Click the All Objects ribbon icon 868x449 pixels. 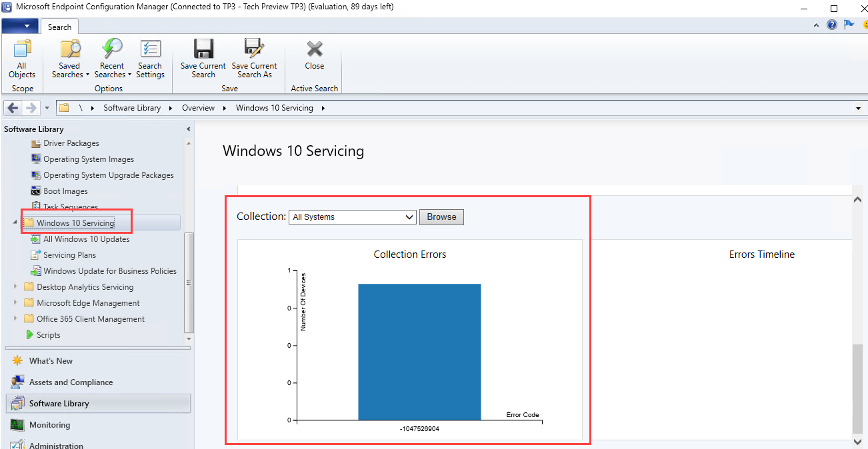coord(22,59)
